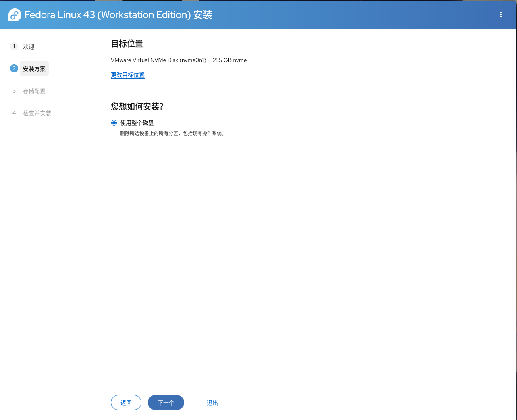Click the Fedora logo in the header
The width and height of the screenshot is (517, 420).
14,14
